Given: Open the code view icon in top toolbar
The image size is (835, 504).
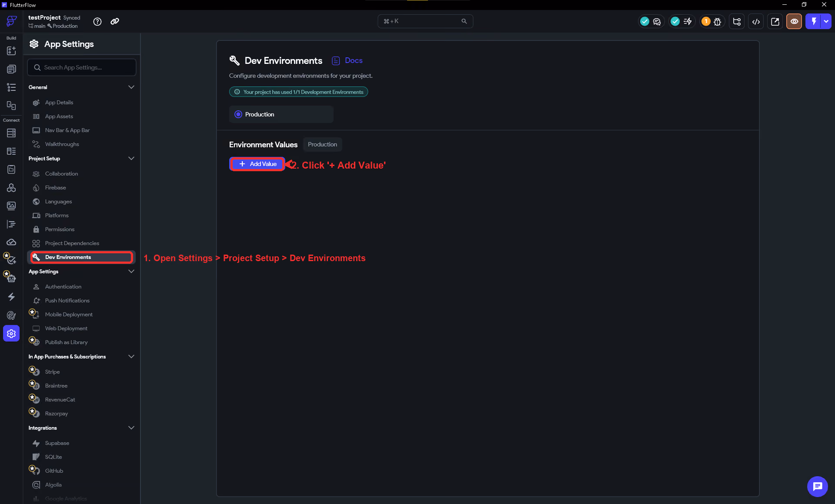Looking at the screenshot, I should click(756, 21).
